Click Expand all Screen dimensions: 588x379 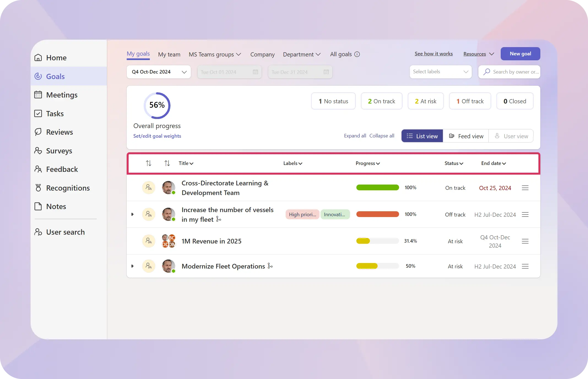point(355,136)
